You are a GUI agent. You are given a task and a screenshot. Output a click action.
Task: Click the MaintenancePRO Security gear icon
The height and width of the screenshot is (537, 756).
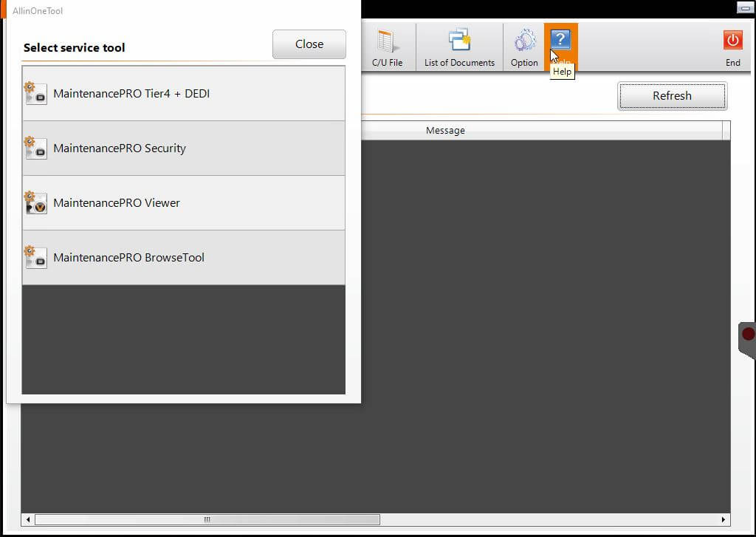(35, 148)
